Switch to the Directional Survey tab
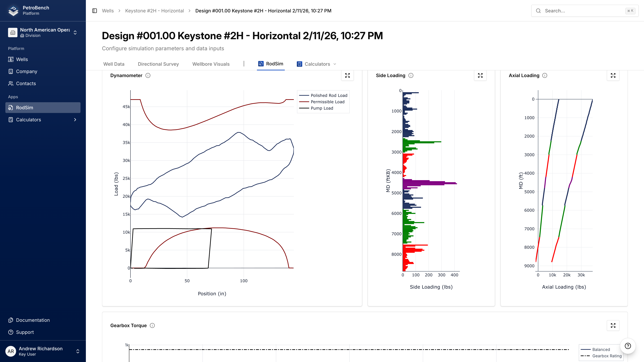The height and width of the screenshot is (362, 644). point(158,64)
